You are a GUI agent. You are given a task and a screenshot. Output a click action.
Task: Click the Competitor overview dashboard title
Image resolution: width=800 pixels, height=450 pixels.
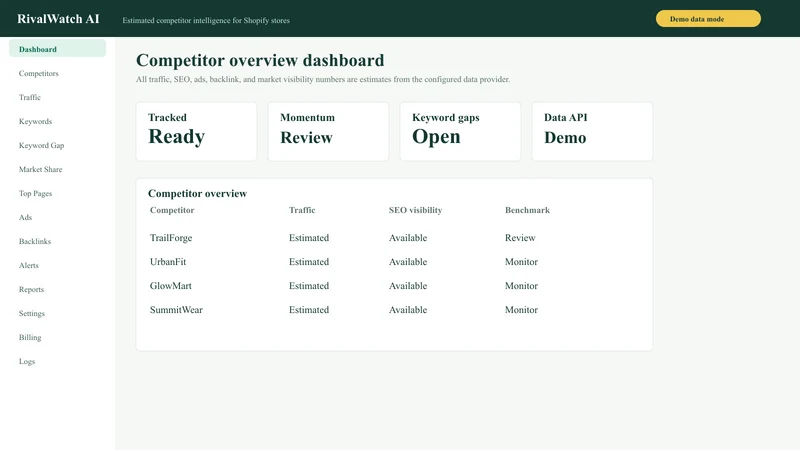click(x=260, y=60)
